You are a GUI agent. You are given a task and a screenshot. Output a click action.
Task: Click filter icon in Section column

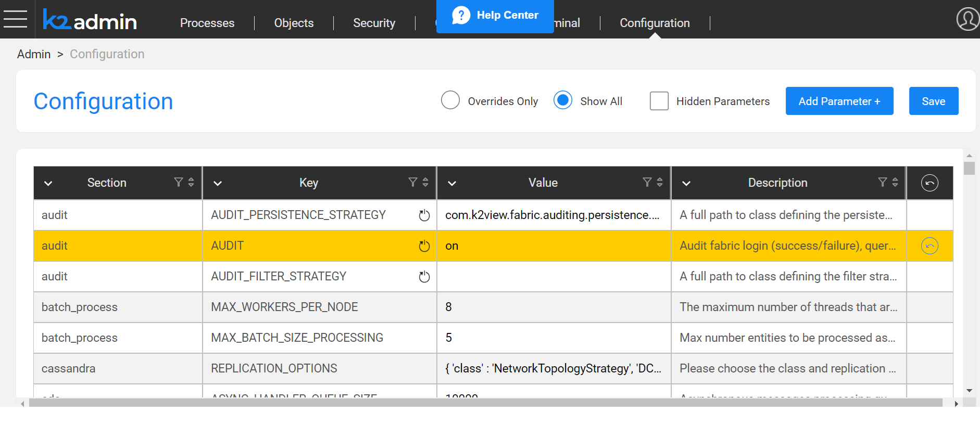point(179,182)
